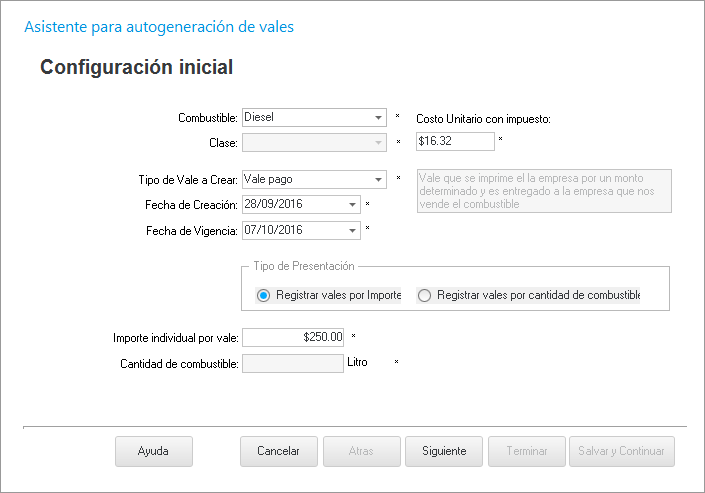
Task: Click the 07/10/2016 validity date text
Action: [x=274, y=231]
